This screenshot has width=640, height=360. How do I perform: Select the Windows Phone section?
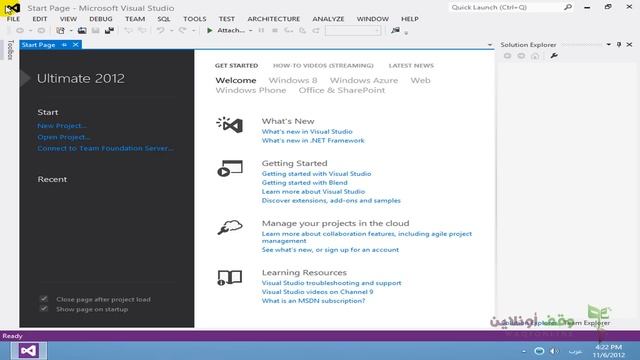[x=251, y=90]
